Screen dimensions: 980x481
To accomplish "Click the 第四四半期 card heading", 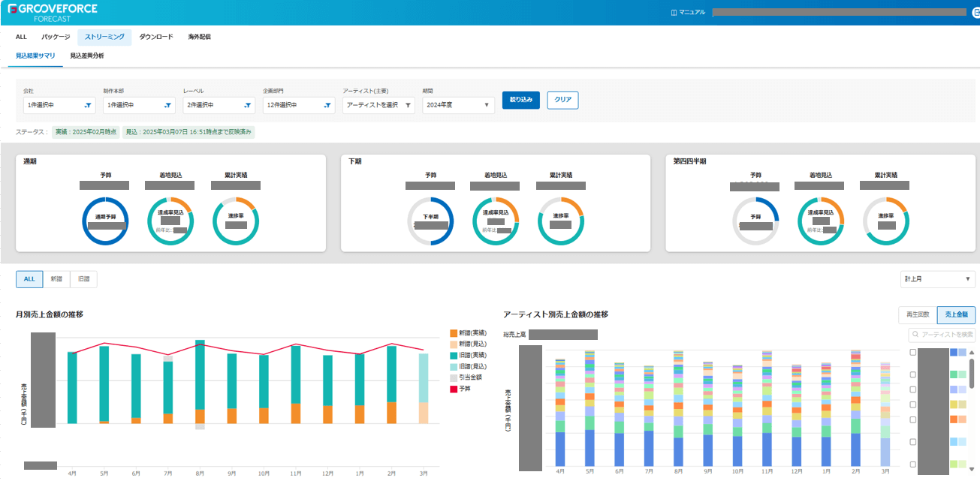I will click(x=689, y=161).
